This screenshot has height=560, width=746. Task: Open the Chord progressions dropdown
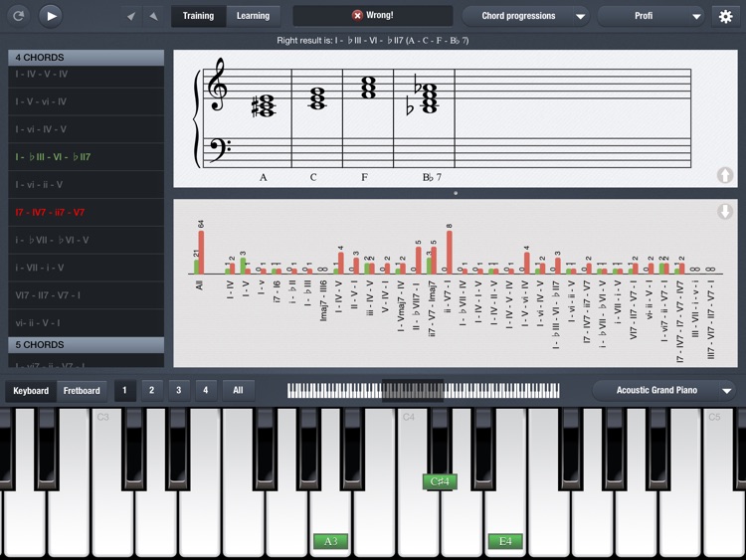526,16
